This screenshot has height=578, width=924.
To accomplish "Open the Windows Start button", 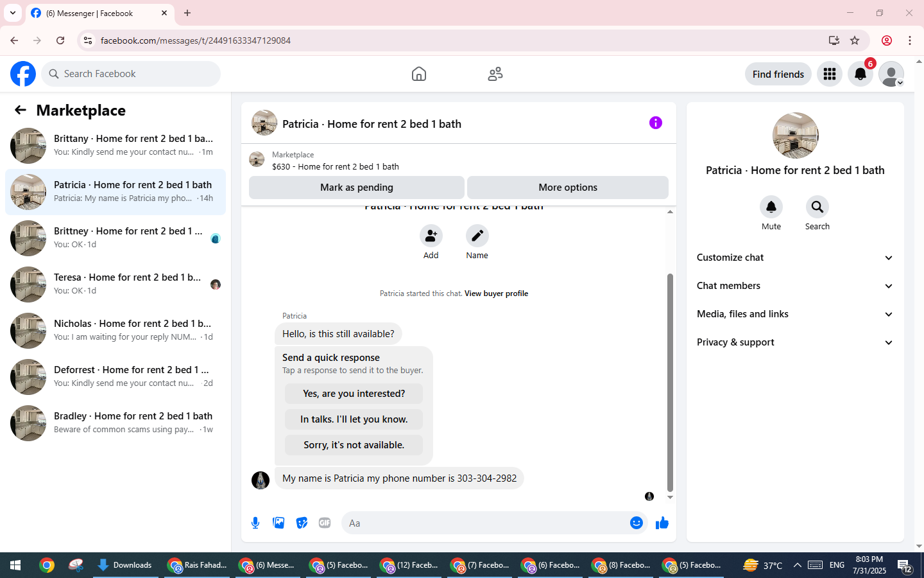I will coord(15,565).
